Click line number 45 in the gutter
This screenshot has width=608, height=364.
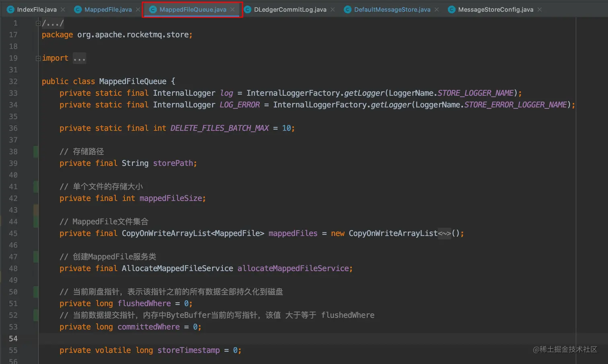(13, 234)
